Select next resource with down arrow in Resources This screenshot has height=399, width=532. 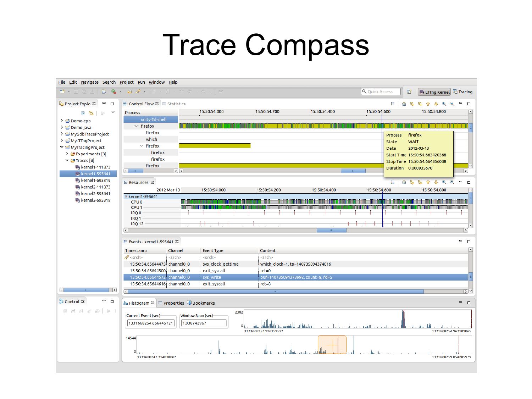coord(436,182)
